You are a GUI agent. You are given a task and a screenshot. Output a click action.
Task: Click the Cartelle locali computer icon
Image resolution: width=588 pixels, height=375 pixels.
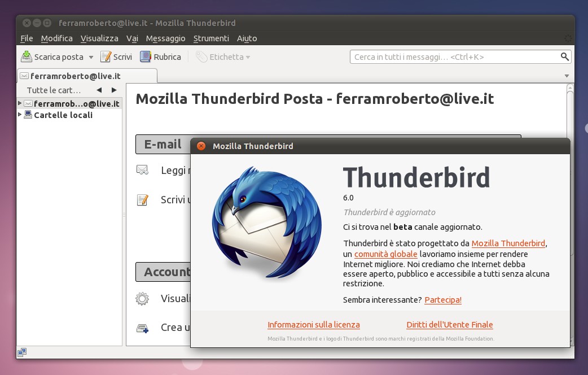click(x=28, y=115)
